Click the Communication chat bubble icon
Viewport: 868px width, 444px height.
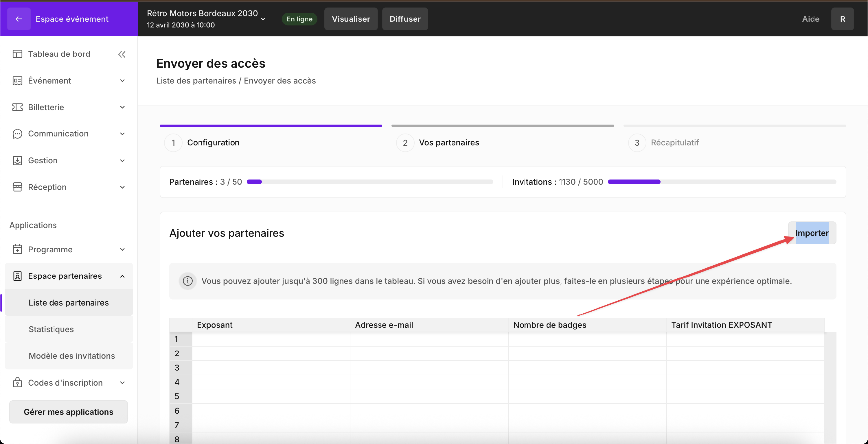[17, 134]
